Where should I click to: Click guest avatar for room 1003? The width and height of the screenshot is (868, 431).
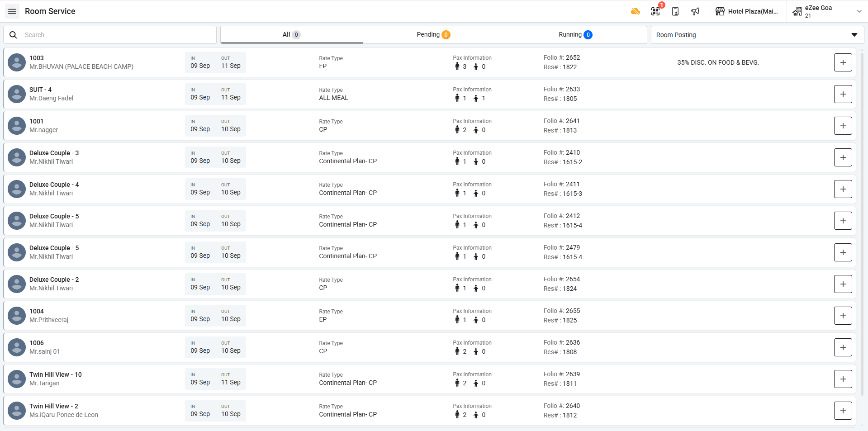click(17, 62)
